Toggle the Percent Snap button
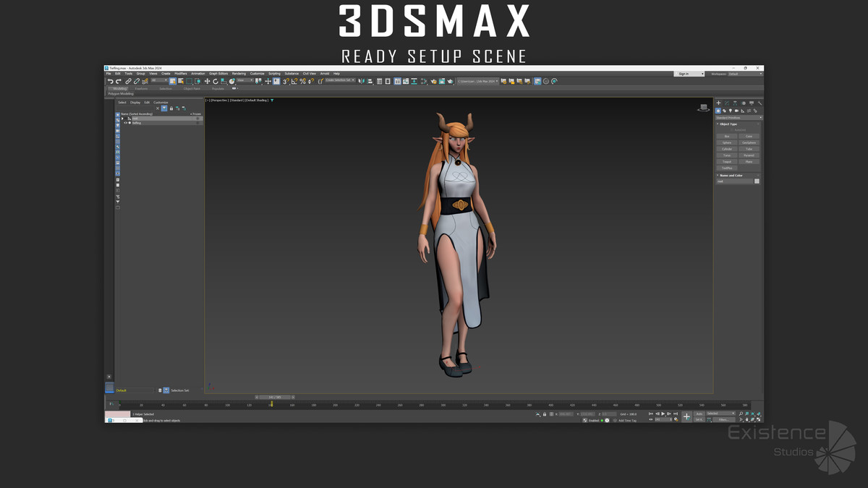The height and width of the screenshot is (488, 868). pyautogui.click(x=303, y=81)
